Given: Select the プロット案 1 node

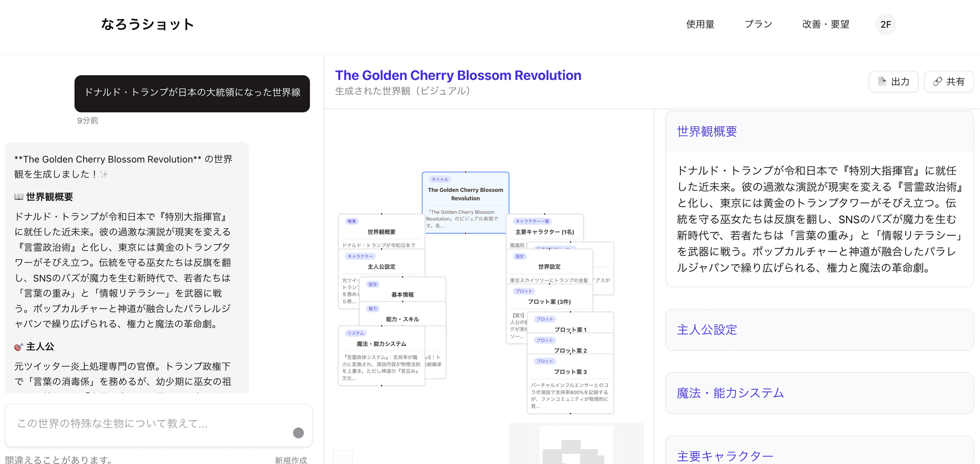Looking at the screenshot, I should coord(570,323).
